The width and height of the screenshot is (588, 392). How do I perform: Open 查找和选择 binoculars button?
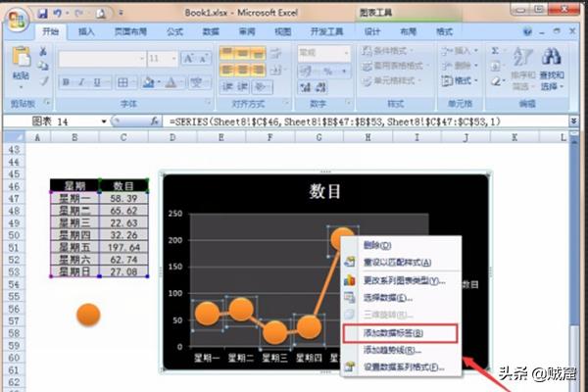551,69
